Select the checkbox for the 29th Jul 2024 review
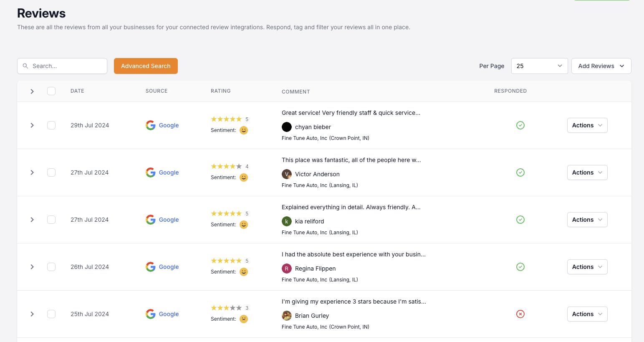Viewport: 644px width, 342px height. [51, 125]
